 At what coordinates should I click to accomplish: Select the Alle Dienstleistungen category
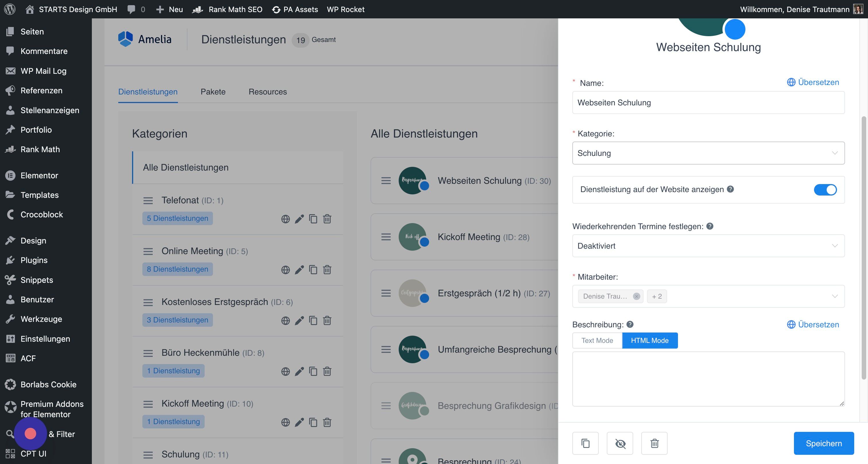[238, 167]
